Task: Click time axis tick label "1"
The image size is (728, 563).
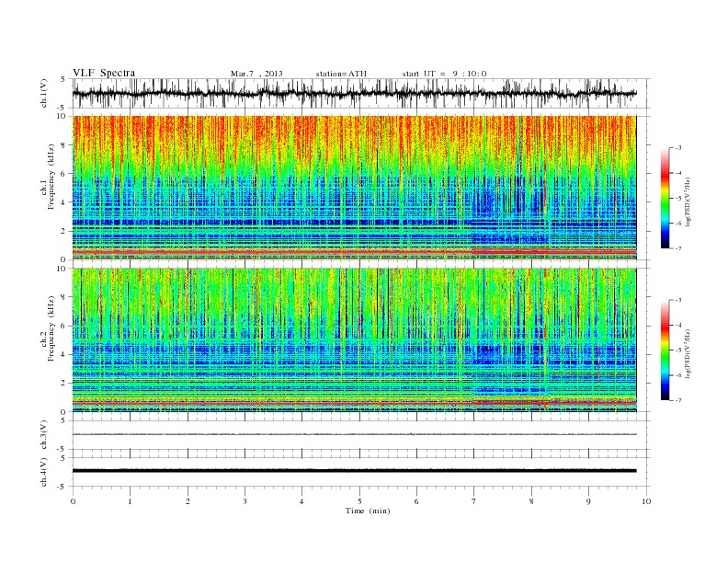Action: click(130, 501)
